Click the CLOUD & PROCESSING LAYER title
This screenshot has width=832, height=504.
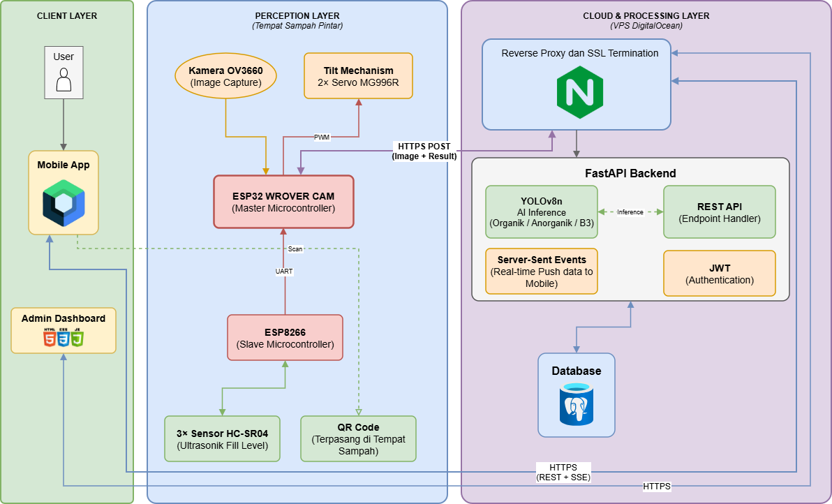point(646,16)
